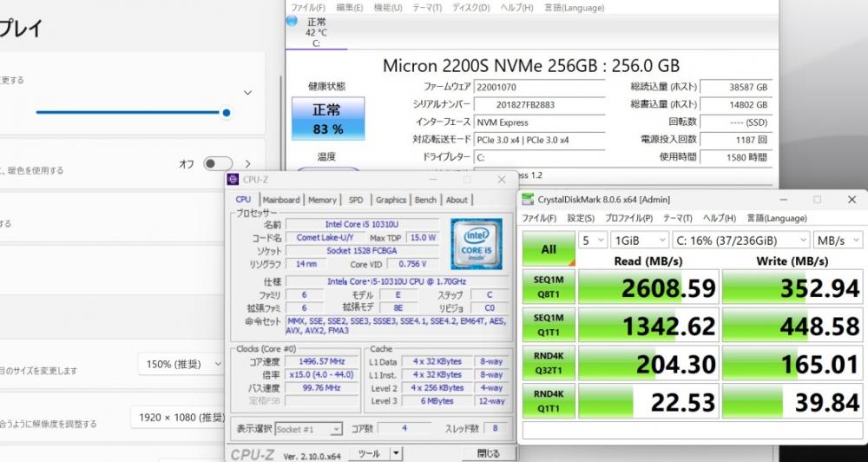Minimize the CrystalDiskMark window

[x=783, y=200]
